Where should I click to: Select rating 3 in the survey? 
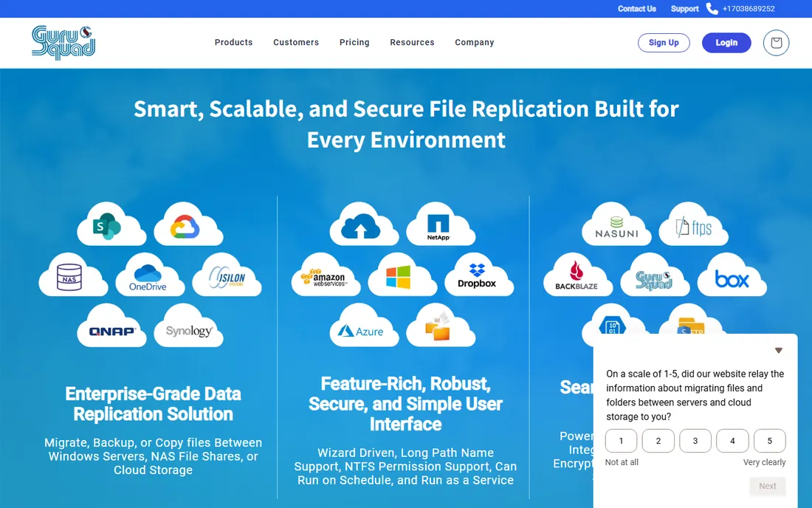click(x=695, y=441)
